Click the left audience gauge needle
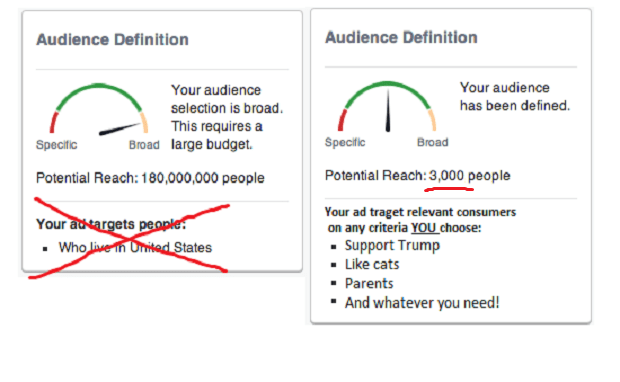Viewport: 620px width, 382px height. (x=119, y=129)
